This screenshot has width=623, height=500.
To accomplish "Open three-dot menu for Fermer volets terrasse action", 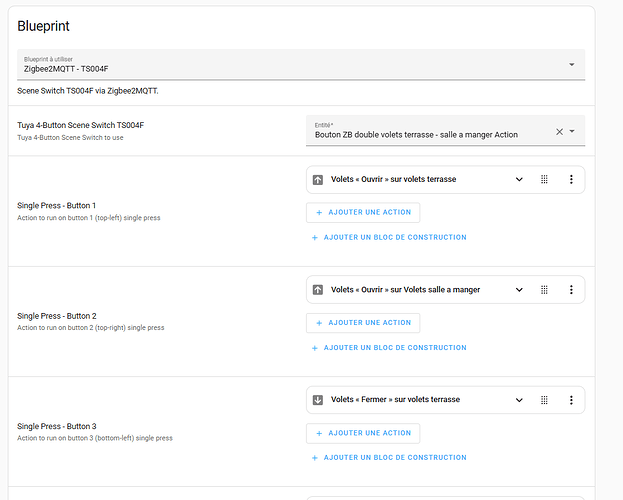I will 571,400.
